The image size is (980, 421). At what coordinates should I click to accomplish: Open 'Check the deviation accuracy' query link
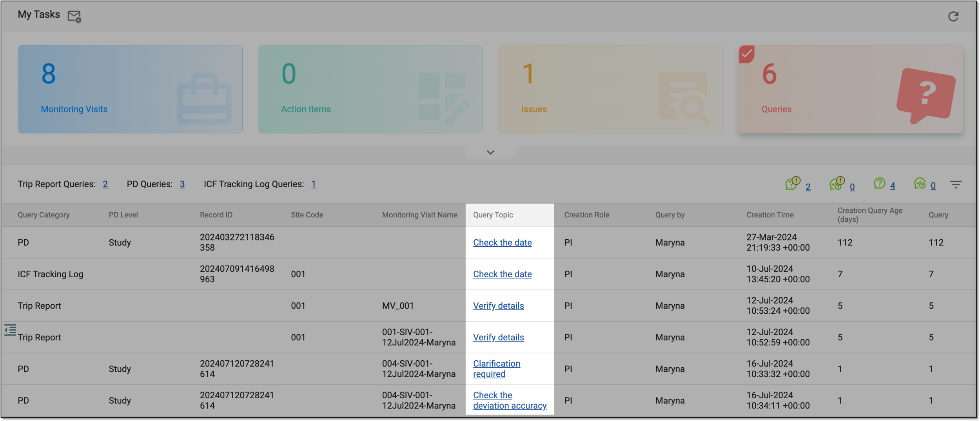click(510, 401)
